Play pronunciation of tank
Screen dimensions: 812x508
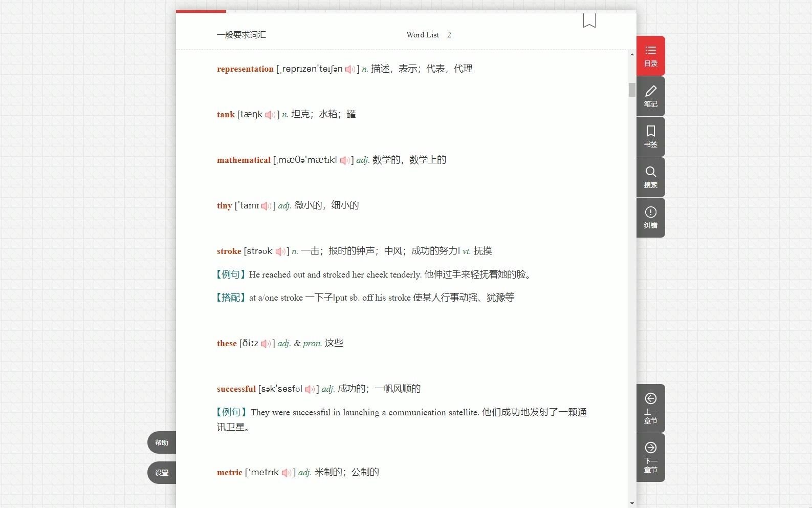click(270, 115)
